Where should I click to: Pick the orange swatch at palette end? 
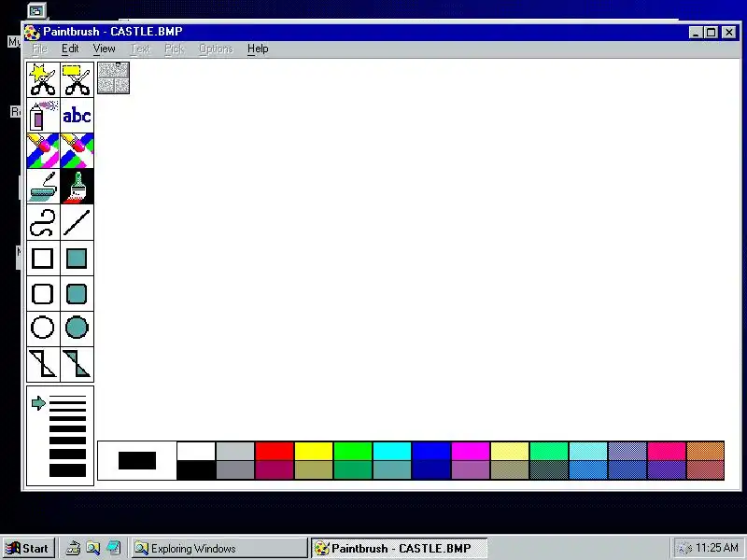(x=706, y=452)
